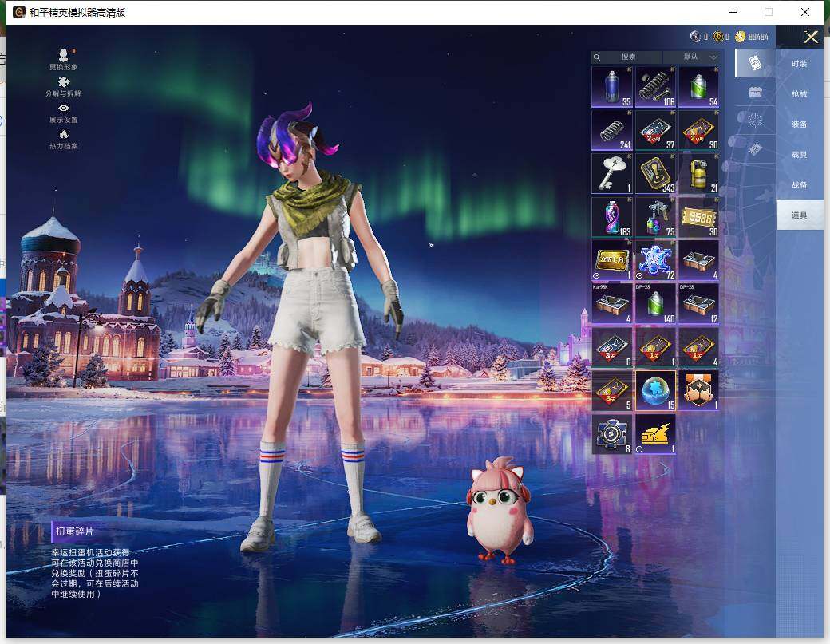Select the blue star emblem with count 72
Viewport: 830px width, 644px height.
point(655,260)
